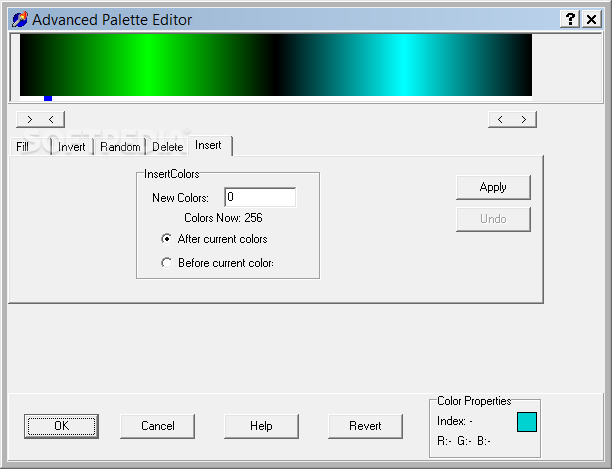Select the Before current color option

217,263
